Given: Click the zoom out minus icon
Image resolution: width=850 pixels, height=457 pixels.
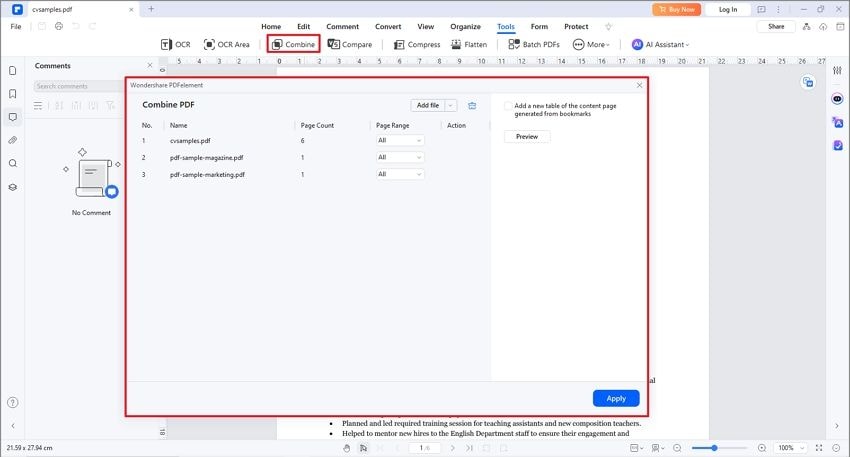Looking at the screenshot, I should [677, 448].
